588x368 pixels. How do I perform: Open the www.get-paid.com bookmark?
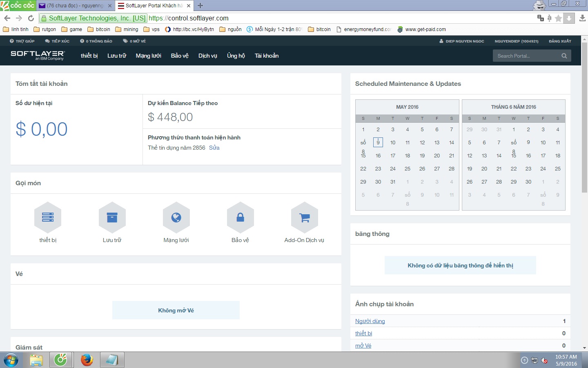[x=421, y=29]
